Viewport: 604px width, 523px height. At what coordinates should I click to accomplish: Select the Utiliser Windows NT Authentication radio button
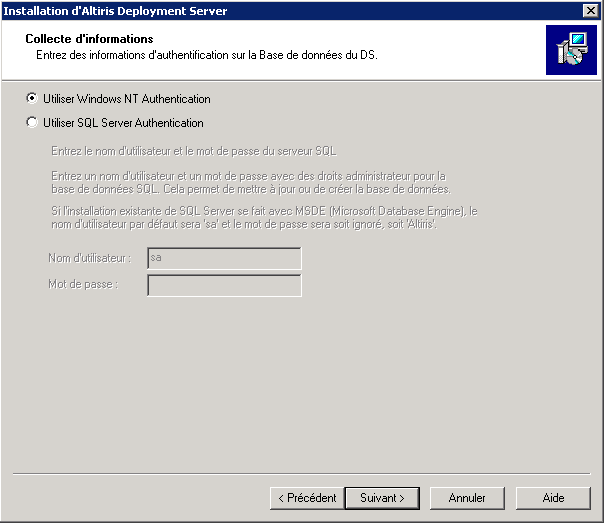coord(33,99)
